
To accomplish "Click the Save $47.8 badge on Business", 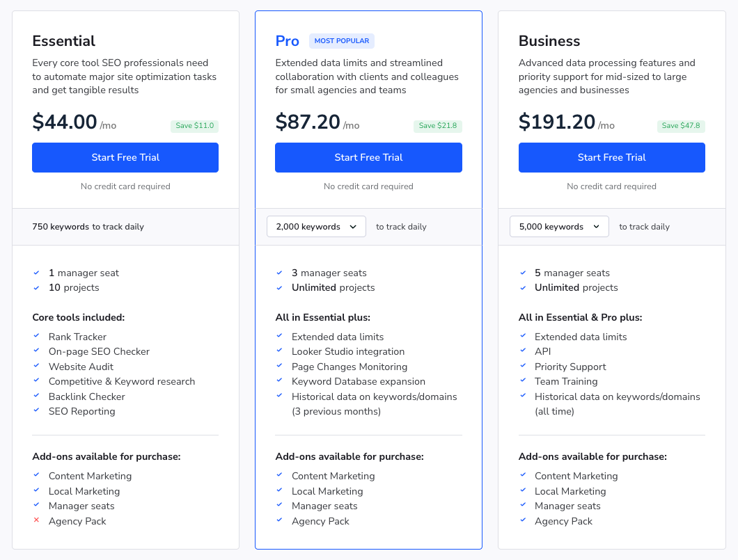I will [681, 126].
